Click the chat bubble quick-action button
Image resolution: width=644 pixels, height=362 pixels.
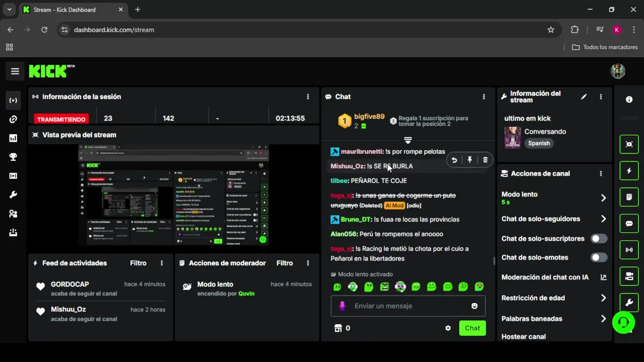(x=629, y=223)
